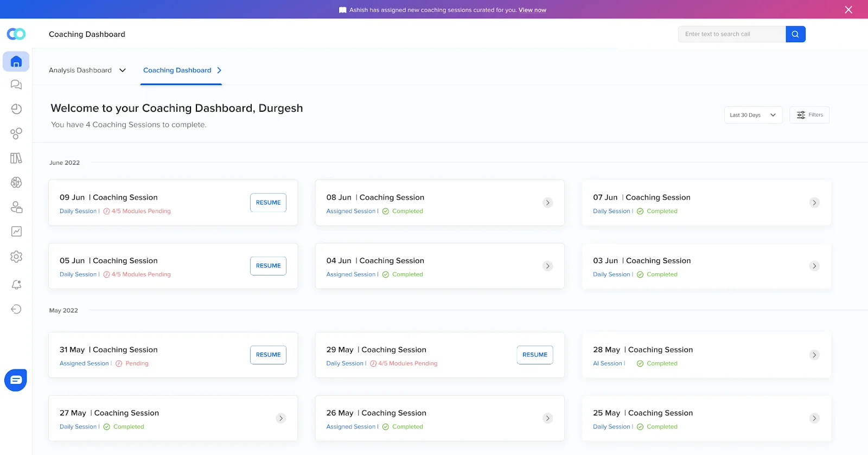
Task: Open the 07 Jun session arrow
Action: (x=814, y=203)
